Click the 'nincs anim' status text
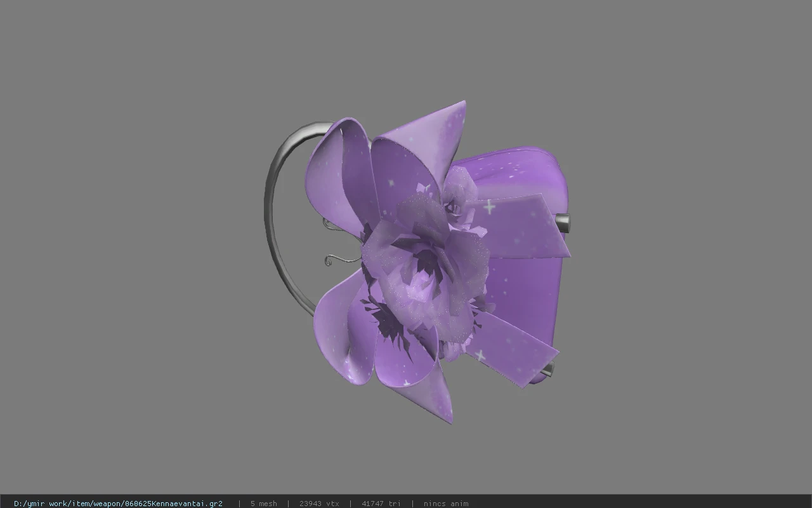 click(x=446, y=504)
